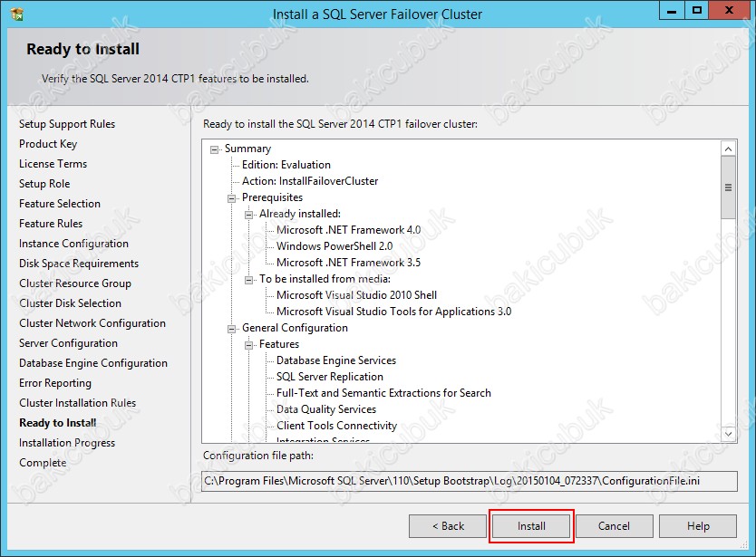Close the setup window
756x557 pixels.
[729, 11]
